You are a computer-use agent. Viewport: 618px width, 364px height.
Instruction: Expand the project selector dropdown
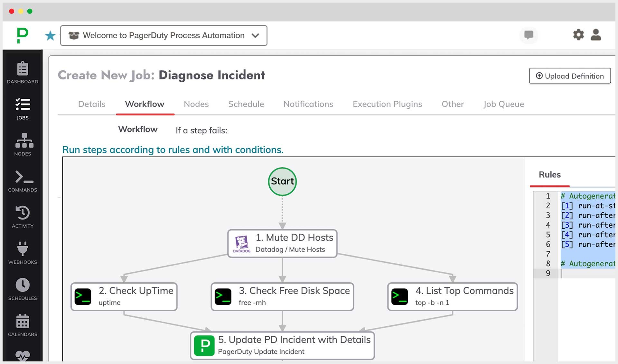click(164, 35)
